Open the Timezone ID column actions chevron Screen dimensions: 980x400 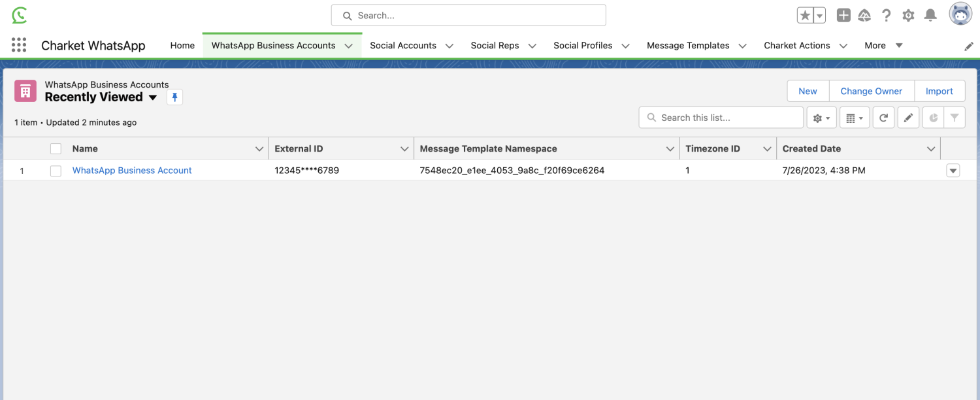pos(767,149)
